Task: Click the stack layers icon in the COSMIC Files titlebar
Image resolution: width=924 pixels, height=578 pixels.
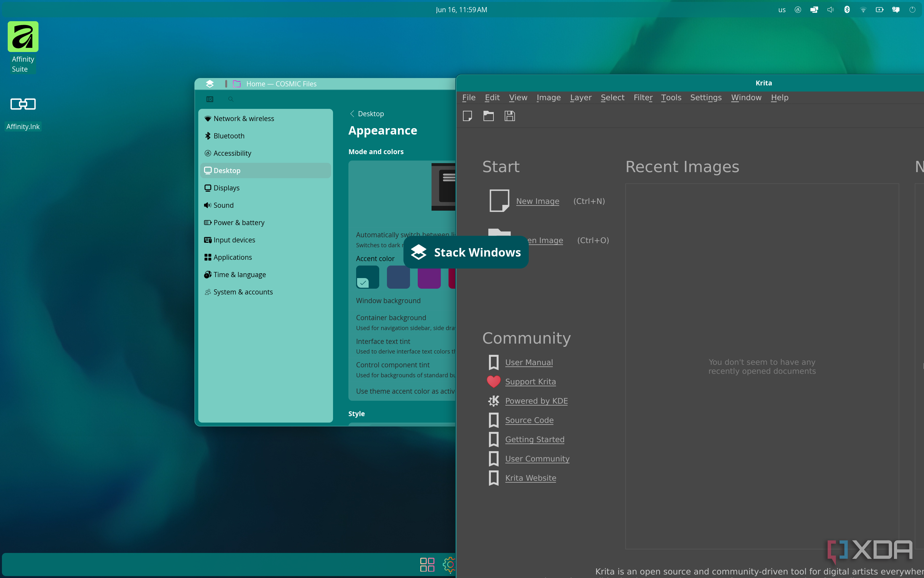Action: [x=210, y=84]
